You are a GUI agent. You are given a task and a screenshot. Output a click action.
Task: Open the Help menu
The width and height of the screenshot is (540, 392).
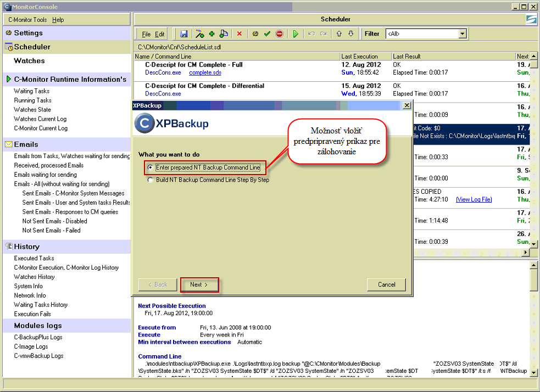click(x=58, y=20)
